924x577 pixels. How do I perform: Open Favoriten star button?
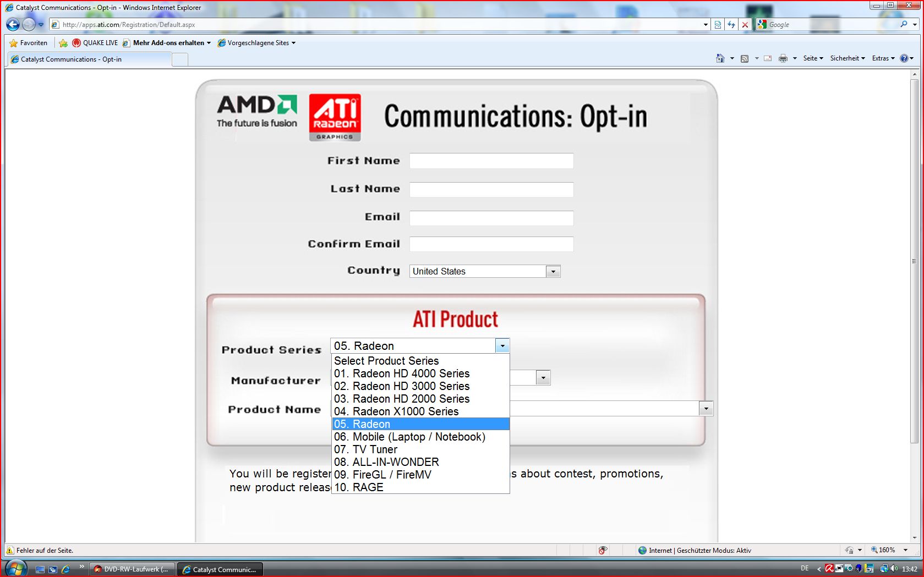[x=29, y=43]
